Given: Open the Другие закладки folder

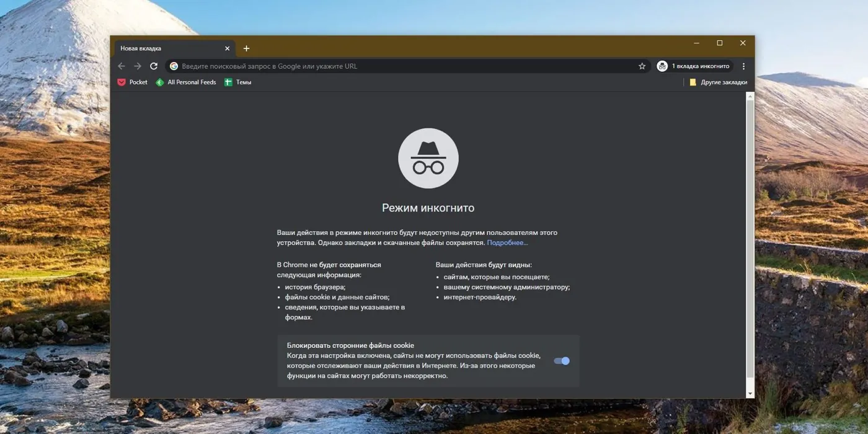Looking at the screenshot, I should pos(718,82).
